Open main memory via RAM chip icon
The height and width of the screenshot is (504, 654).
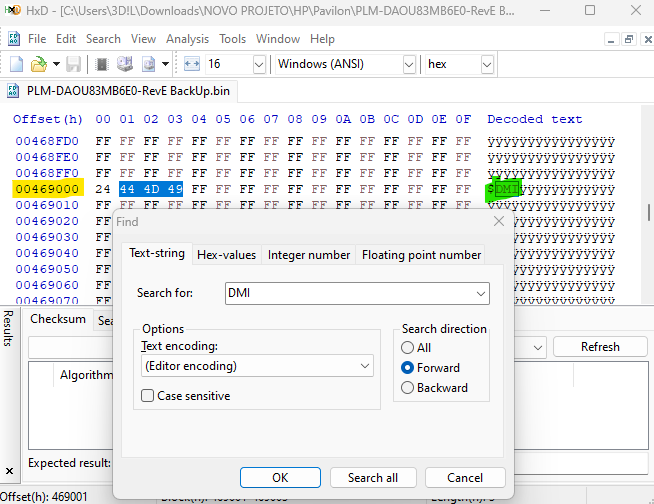[x=101, y=64]
